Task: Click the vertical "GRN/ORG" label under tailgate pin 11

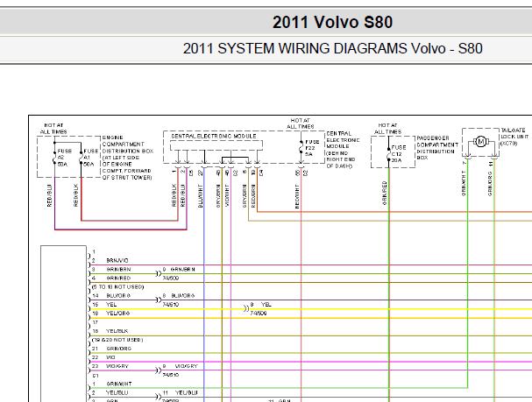Action: pyautogui.click(x=490, y=183)
